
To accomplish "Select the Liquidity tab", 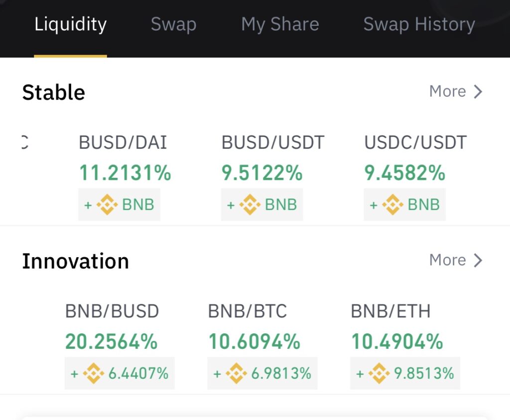I will click(71, 24).
